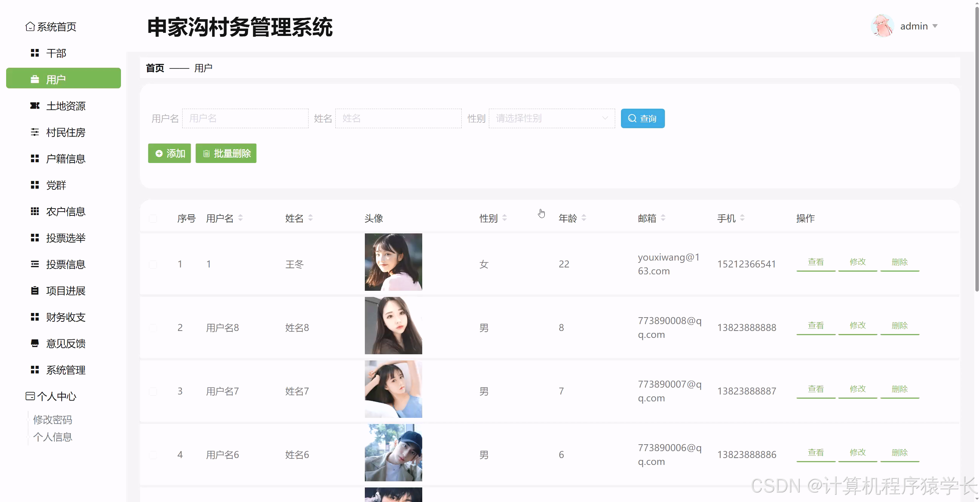The image size is (980, 502).
Task: Open 意见反馈 via its chat icon
Action: (35, 343)
